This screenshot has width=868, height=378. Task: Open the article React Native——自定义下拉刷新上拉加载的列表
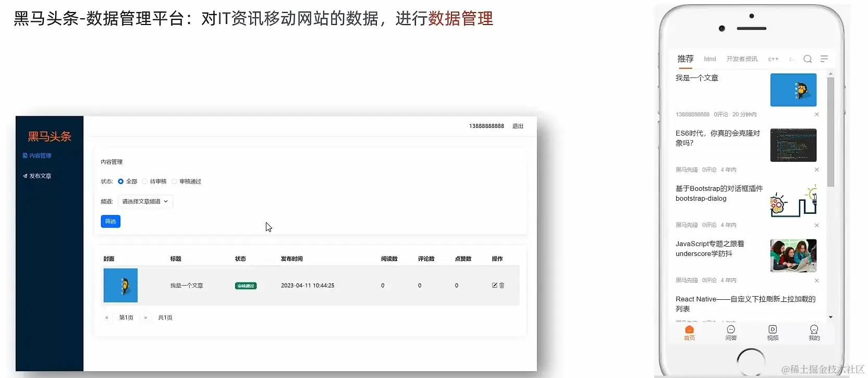(745, 304)
